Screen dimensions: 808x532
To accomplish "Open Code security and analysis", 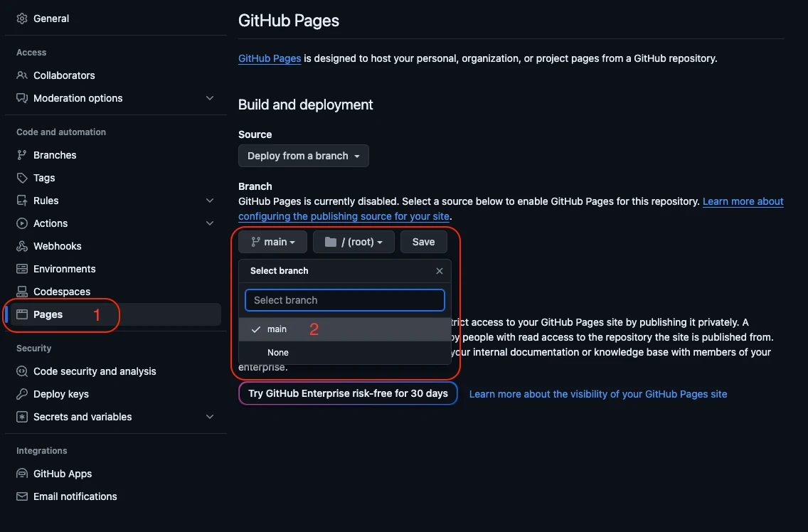I will (x=95, y=371).
